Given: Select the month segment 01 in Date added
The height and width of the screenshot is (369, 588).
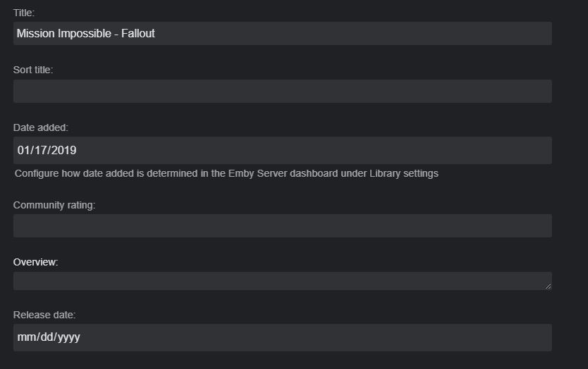Looking at the screenshot, I should point(23,150).
